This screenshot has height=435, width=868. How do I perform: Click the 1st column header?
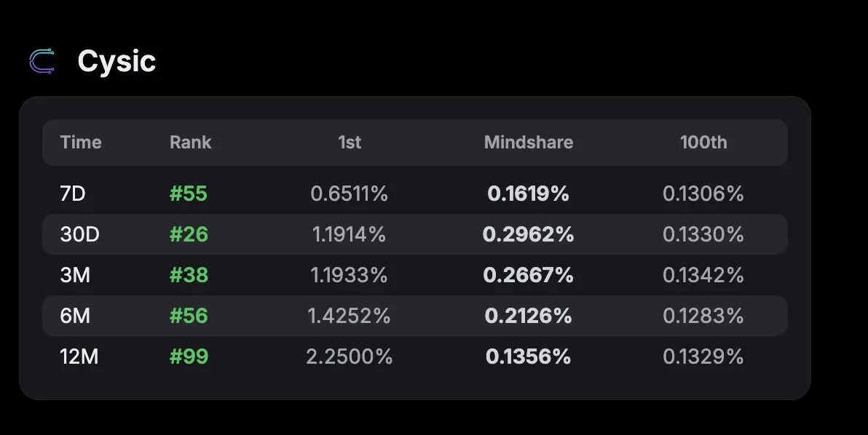pos(350,142)
